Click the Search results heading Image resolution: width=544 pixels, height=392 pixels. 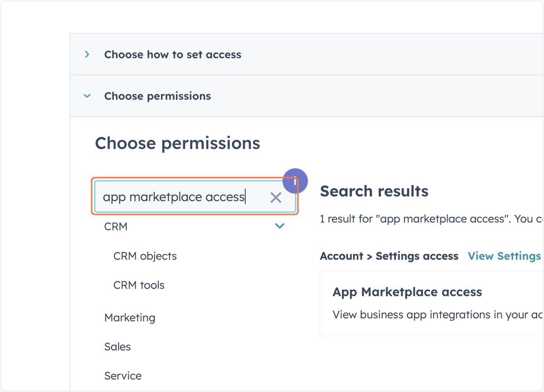pyautogui.click(x=374, y=191)
